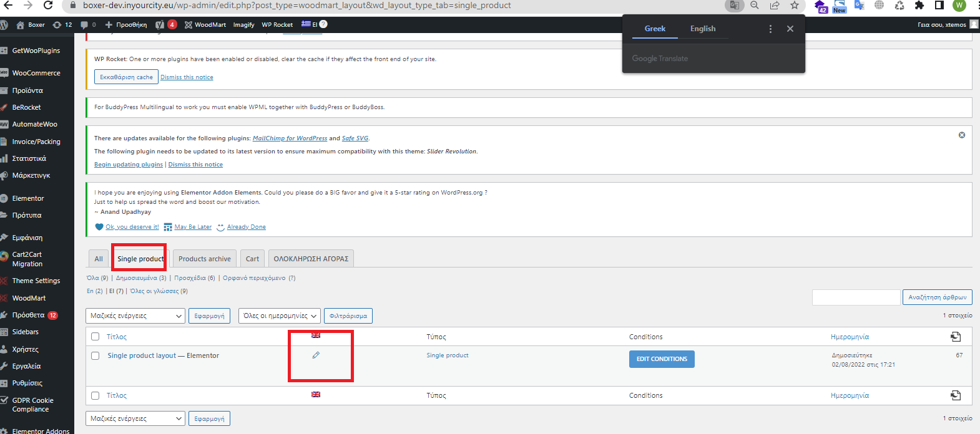The width and height of the screenshot is (980, 434).
Task: Check the select-all checkbox in table header
Action: click(96, 337)
